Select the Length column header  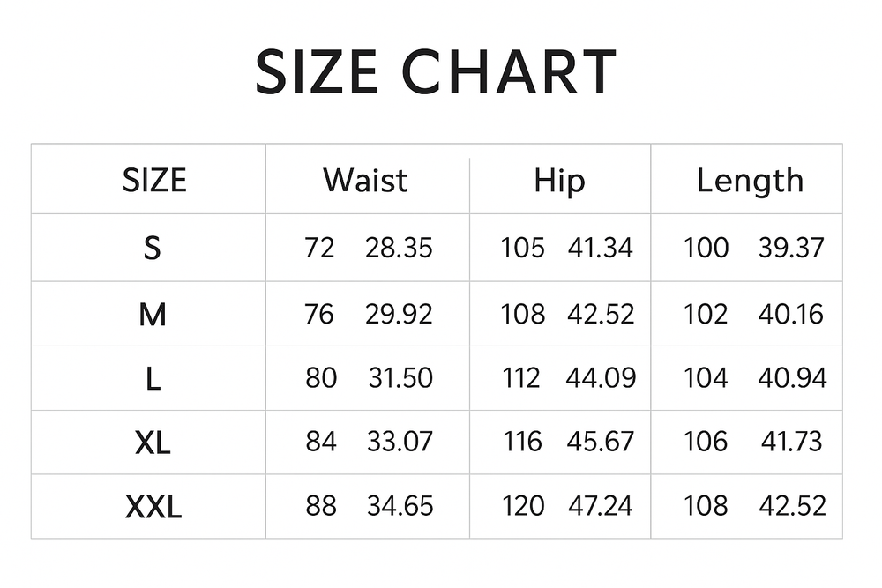tap(750, 181)
